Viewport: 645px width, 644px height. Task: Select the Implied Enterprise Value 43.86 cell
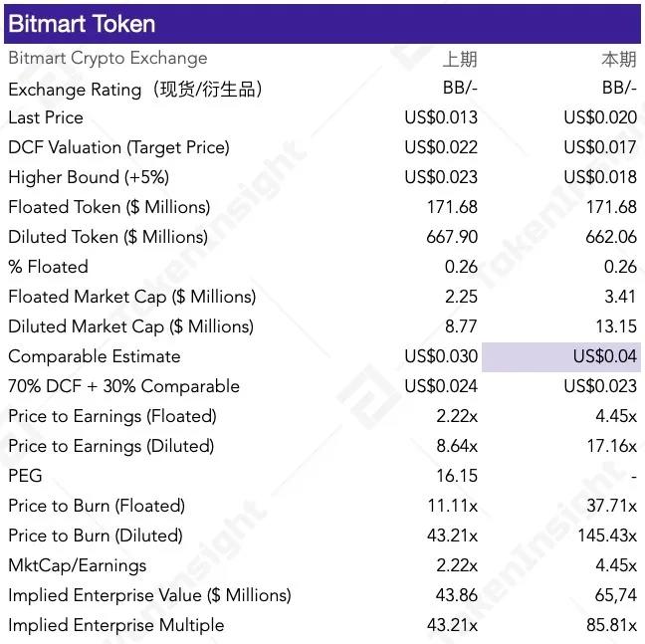coord(457,595)
